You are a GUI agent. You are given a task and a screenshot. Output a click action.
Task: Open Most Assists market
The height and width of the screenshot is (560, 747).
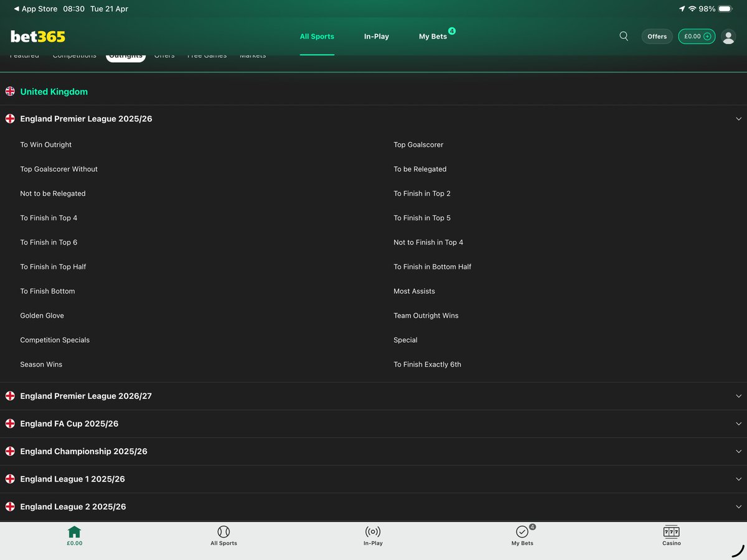pos(414,291)
